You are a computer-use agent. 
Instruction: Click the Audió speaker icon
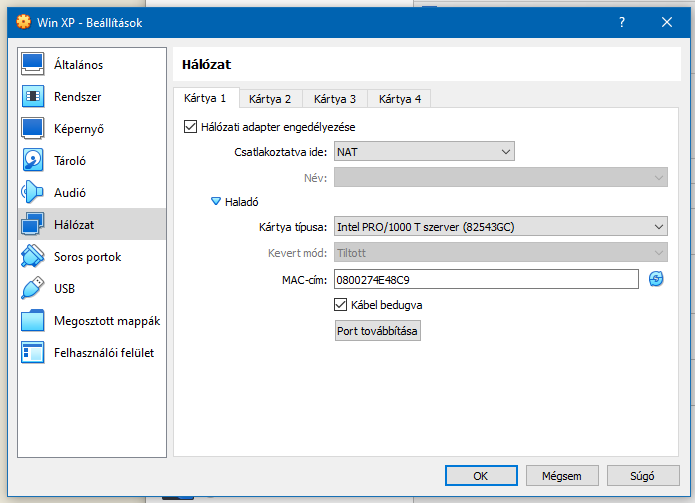coord(32,192)
